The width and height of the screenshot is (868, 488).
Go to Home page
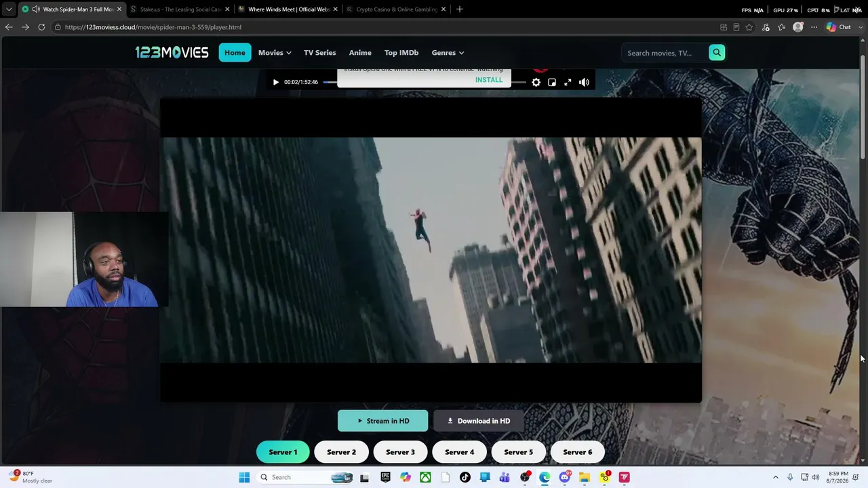[x=235, y=53]
